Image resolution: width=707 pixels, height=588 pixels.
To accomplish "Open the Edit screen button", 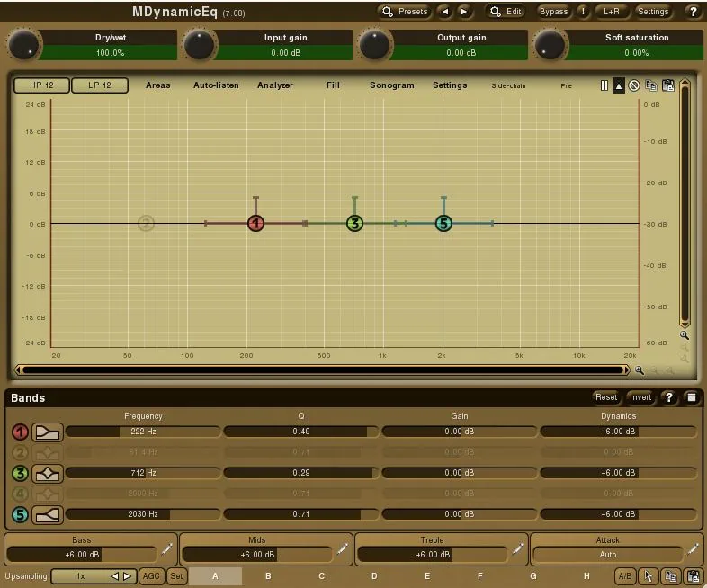I will (506, 12).
